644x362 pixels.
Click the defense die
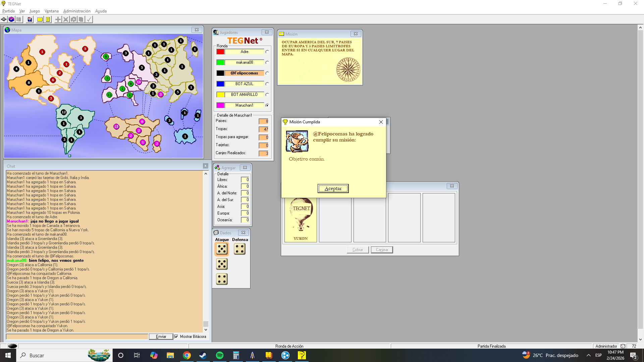tap(239, 249)
